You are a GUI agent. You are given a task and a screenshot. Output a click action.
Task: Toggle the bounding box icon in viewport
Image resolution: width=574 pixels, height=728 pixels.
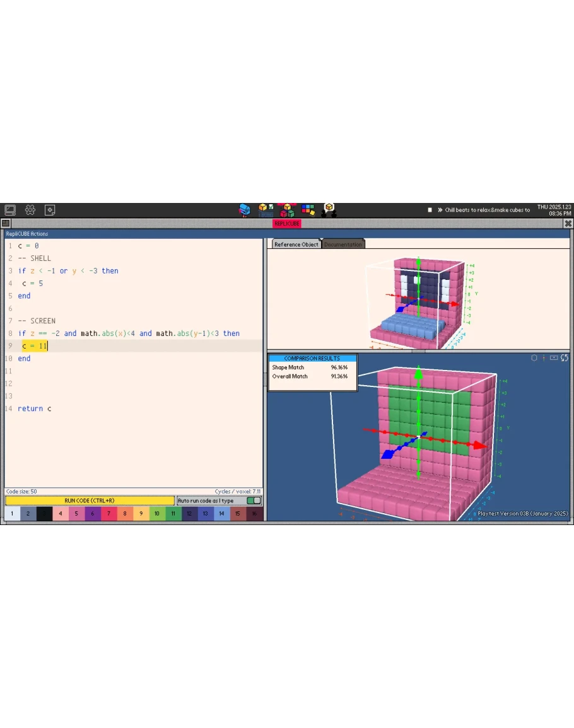pyautogui.click(x=554, y=358)
